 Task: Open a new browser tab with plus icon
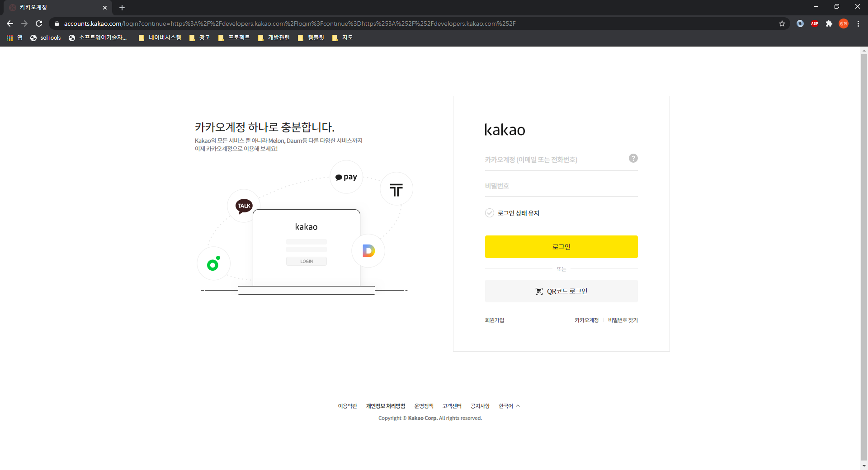122,8
